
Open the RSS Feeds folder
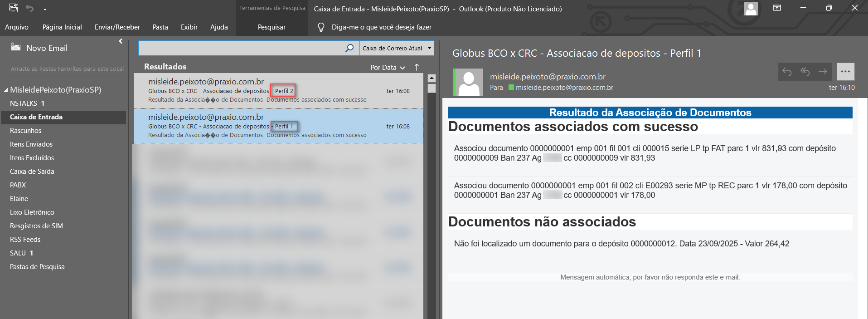(63, 240)
